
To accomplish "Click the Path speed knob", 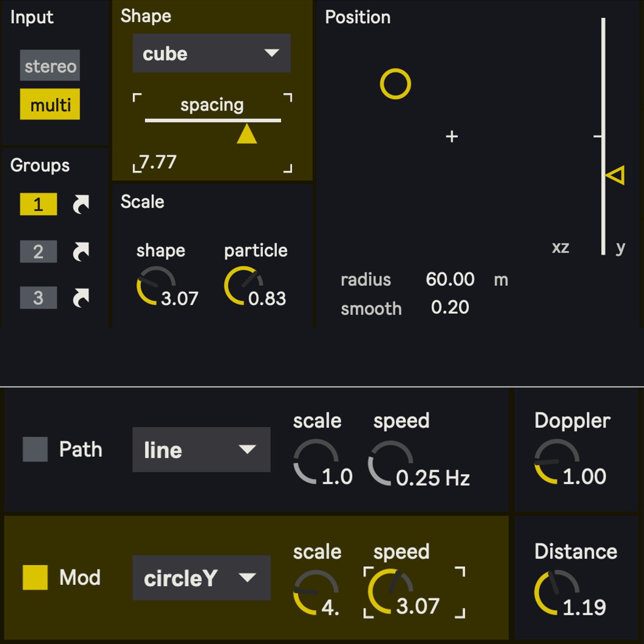I will click(391, 463).
